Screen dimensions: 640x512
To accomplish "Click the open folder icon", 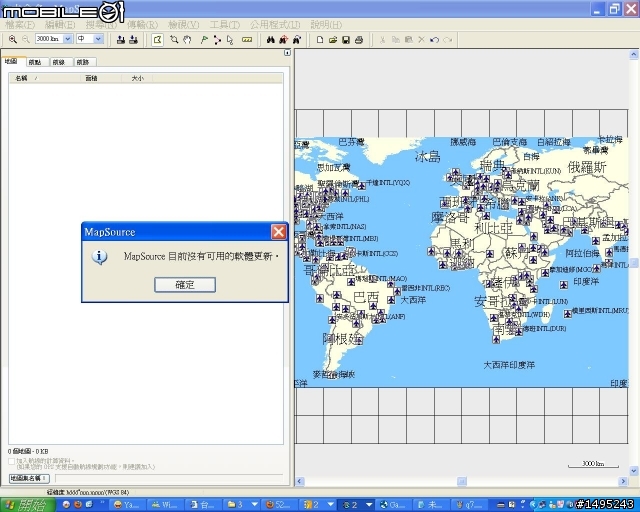I will tap(333, 40).
